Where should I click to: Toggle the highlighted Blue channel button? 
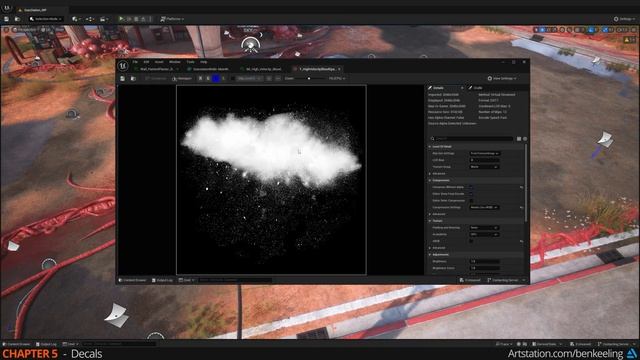pos(216,78)
